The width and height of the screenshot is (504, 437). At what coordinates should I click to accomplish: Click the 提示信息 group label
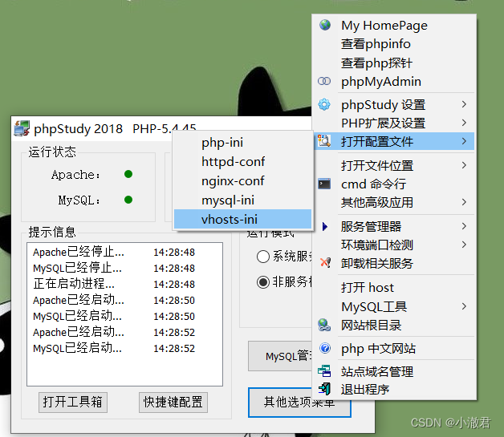(x=52, y=232)
